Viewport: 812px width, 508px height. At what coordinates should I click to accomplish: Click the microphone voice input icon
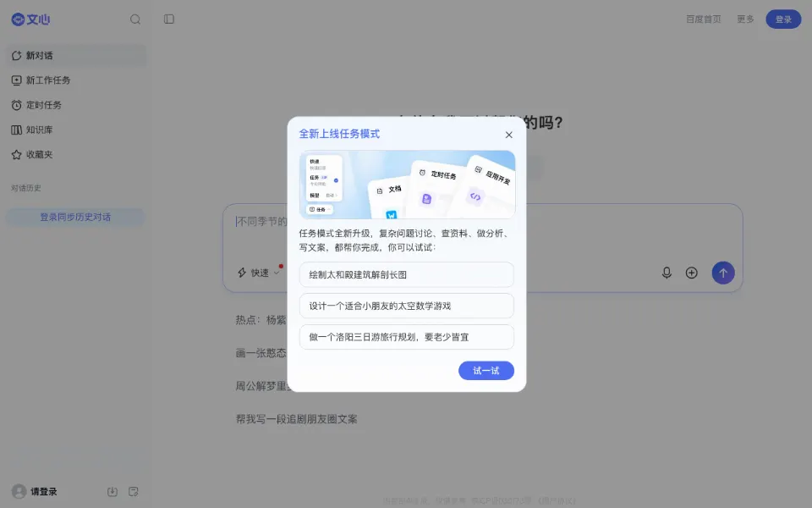click(667, 273)
